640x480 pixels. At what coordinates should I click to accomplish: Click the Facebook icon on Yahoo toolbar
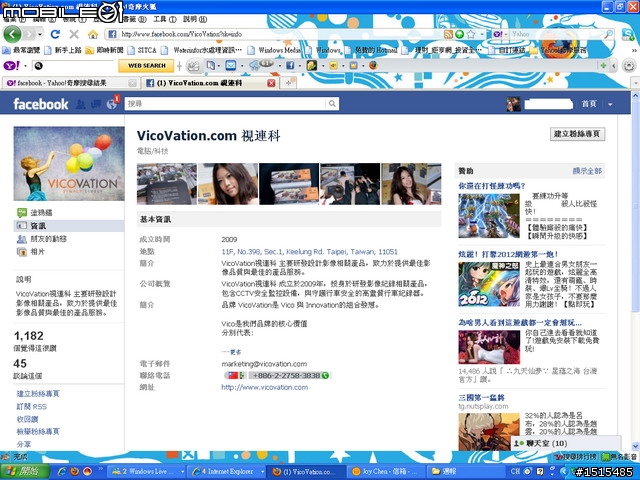click(x=290, y=65)
